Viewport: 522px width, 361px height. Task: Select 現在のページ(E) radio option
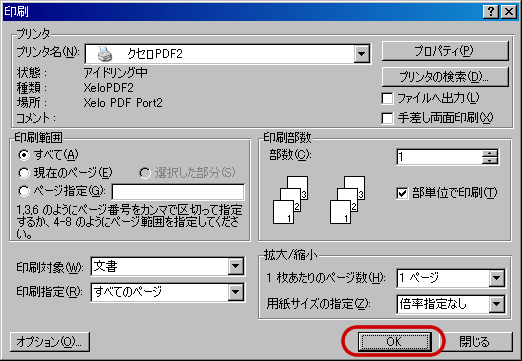click(24, 173)
